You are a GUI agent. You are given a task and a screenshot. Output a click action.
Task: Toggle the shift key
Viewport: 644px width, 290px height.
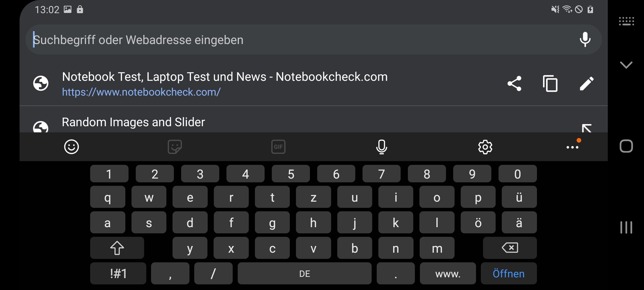(117, 248)
